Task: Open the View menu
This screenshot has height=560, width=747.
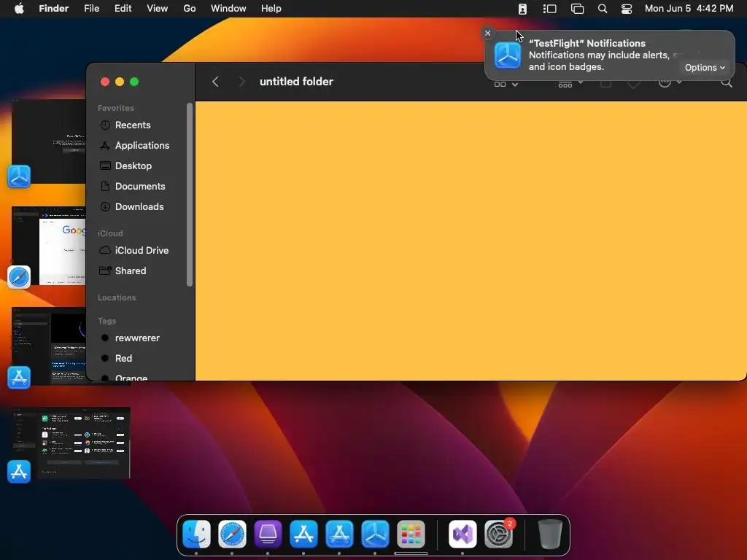Action: pyautogui.click(x=158, y=9)
